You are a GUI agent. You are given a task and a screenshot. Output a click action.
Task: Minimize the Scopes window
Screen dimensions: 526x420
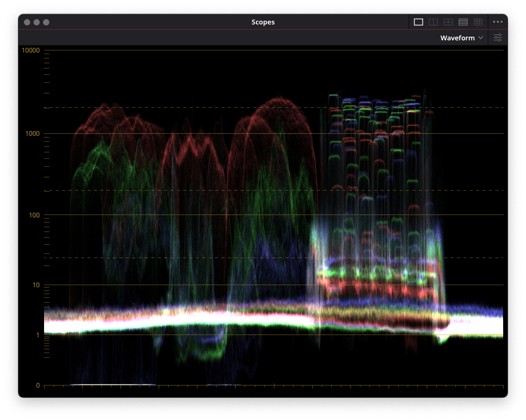coord(36,22)
